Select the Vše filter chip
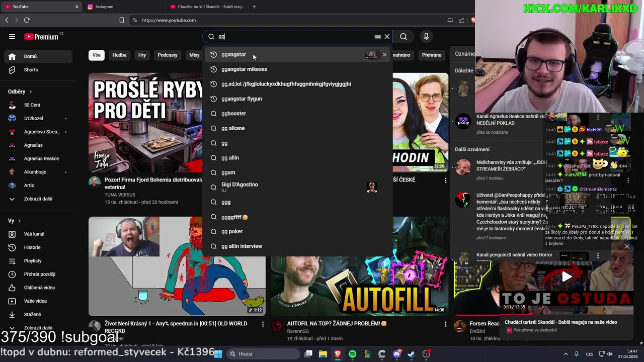 (96, 55)
